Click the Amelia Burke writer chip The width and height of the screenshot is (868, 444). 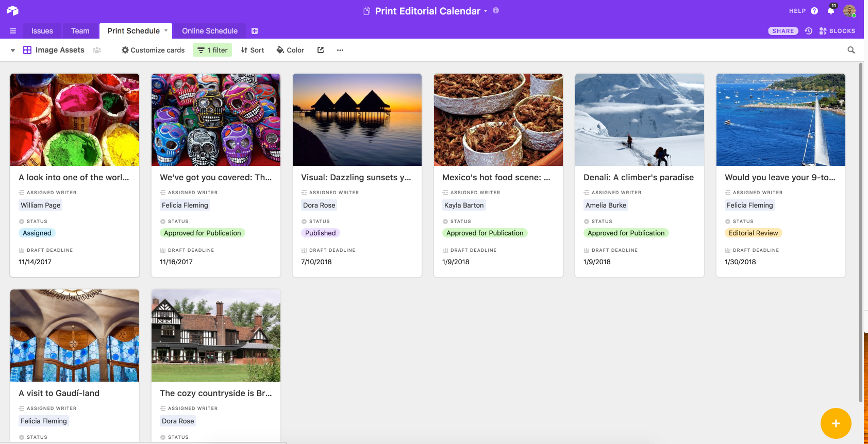[606, 205]
